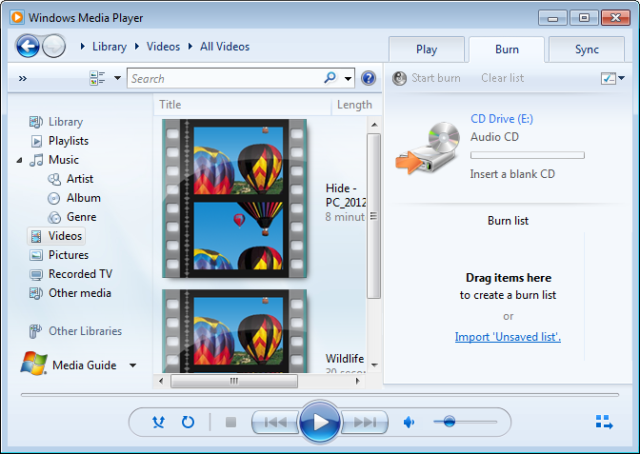Click the CD Drive (E:) link
Image resolution: width=640 pixels, height=454 pixels.
pos(502,119)
